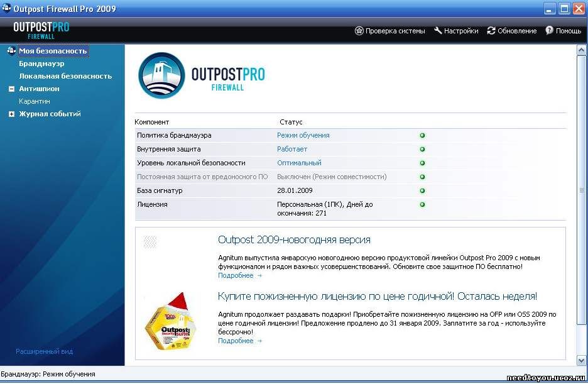Open the Брандмауэр section

tap(41, 63)
